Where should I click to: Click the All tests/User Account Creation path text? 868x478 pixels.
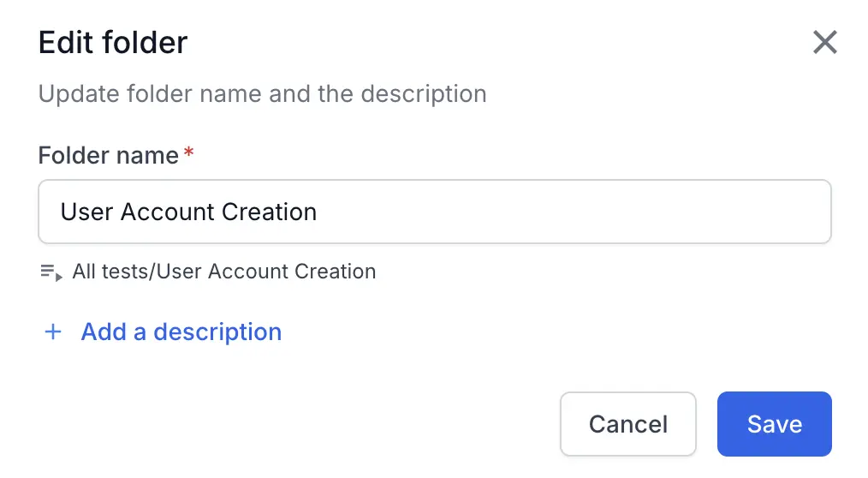click(x=224, y=272)
